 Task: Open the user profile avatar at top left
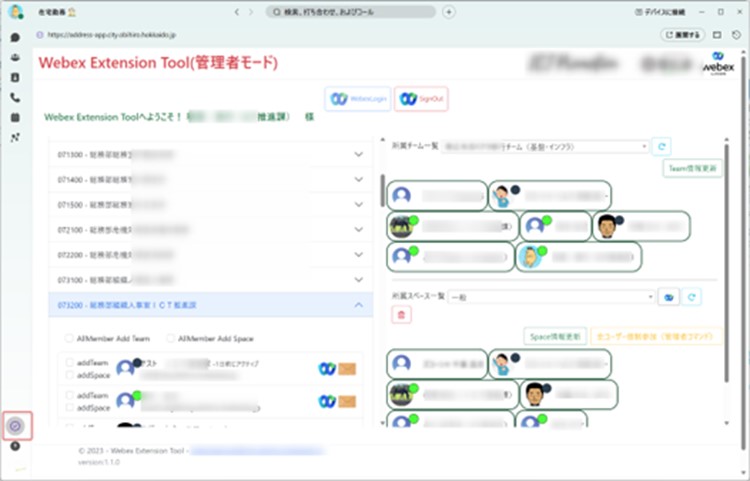(x=15, y=11)
